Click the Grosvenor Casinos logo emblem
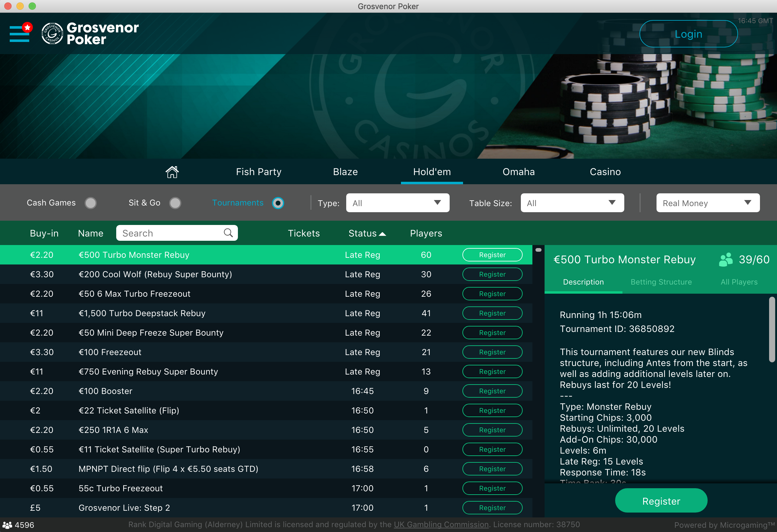 point(52,33)
